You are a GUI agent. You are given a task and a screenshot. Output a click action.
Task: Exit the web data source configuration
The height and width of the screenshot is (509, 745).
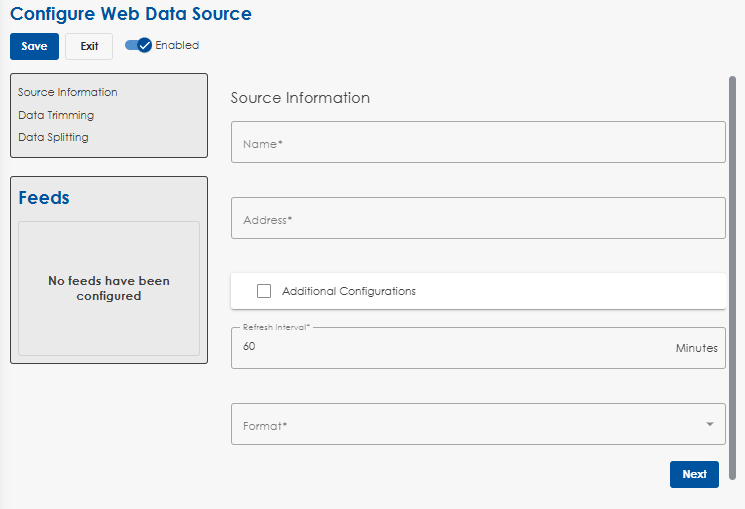coord(89,46)
